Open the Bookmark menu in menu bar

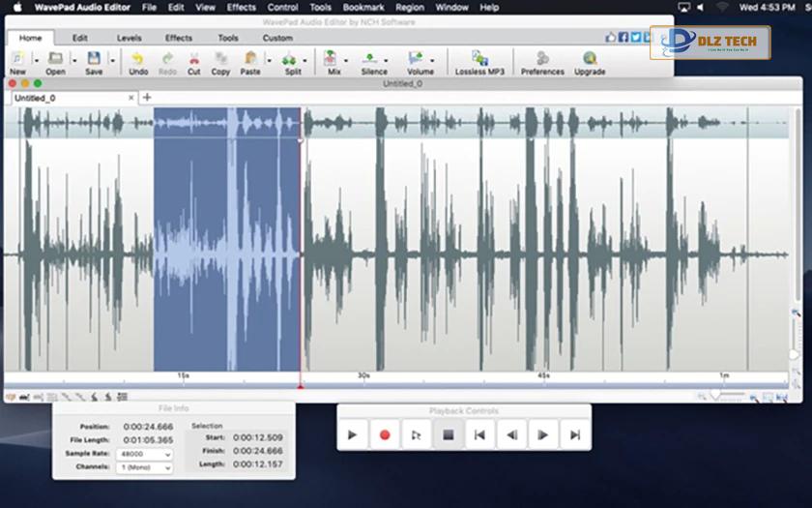pos(363,8)
